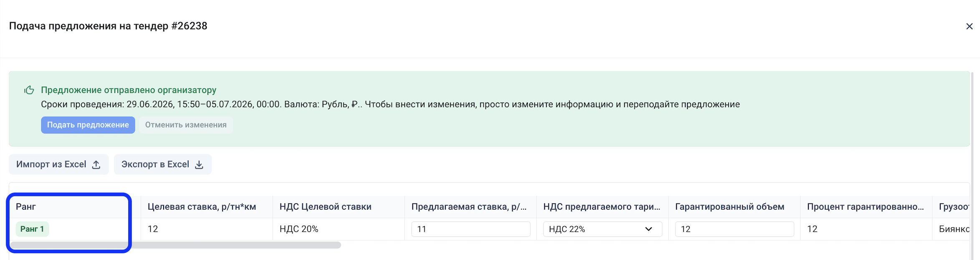Focus the Гарантированный объем input containing 12
Viewport: 980px width, 260px height.
(734, 229)
